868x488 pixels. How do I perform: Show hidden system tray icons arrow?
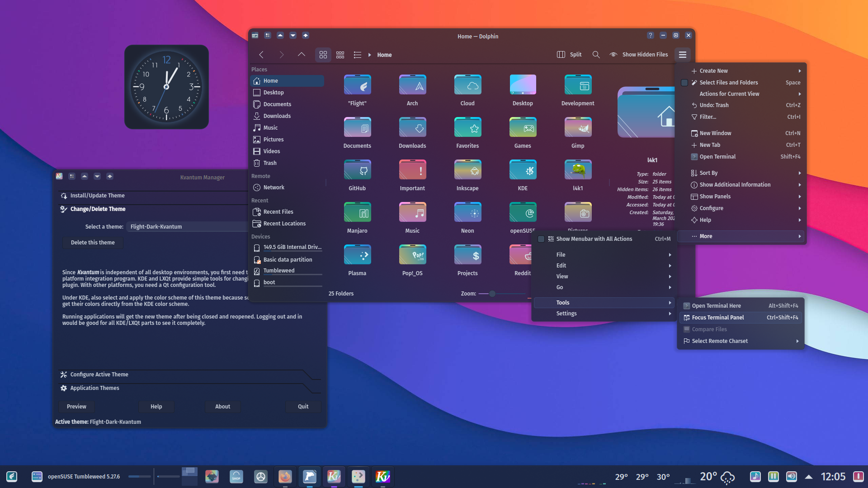(x=809, y=477)
